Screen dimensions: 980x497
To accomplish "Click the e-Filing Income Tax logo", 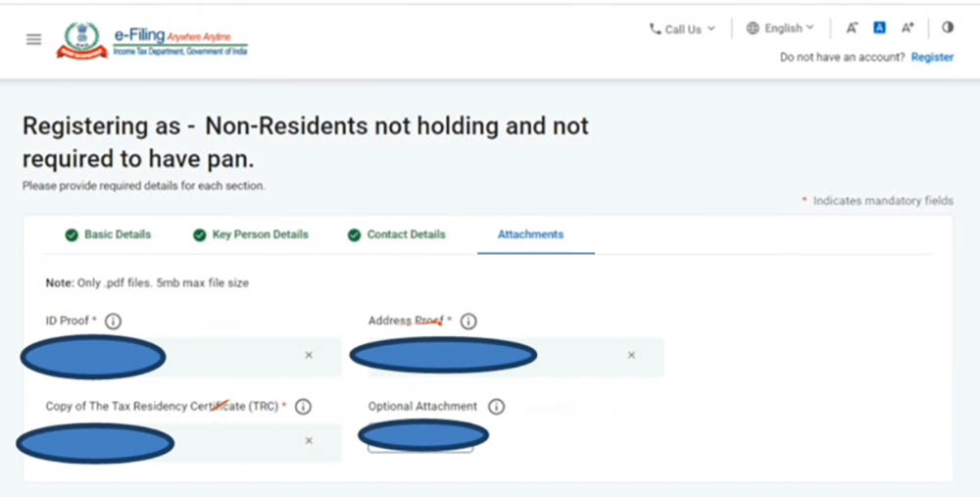I will click(153, 40).
